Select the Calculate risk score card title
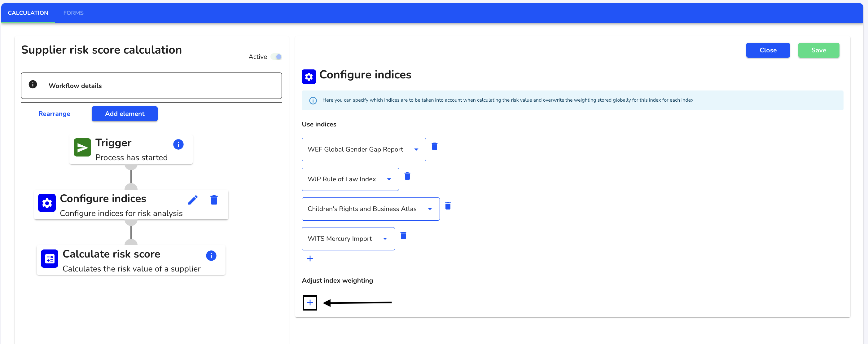Viewport: 868px width, 344px height. pyautogui.click(x=111, y=254)
